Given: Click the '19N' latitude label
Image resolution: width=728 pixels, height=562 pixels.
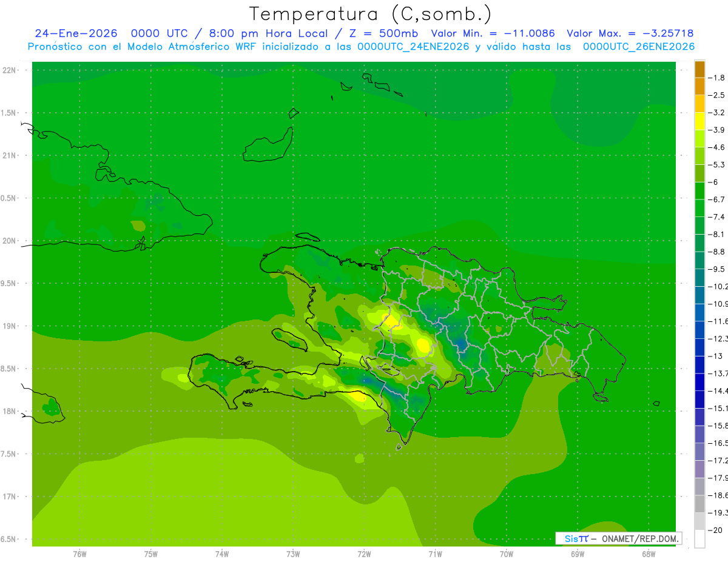Looking at the screenshot, I should [10, 326].
